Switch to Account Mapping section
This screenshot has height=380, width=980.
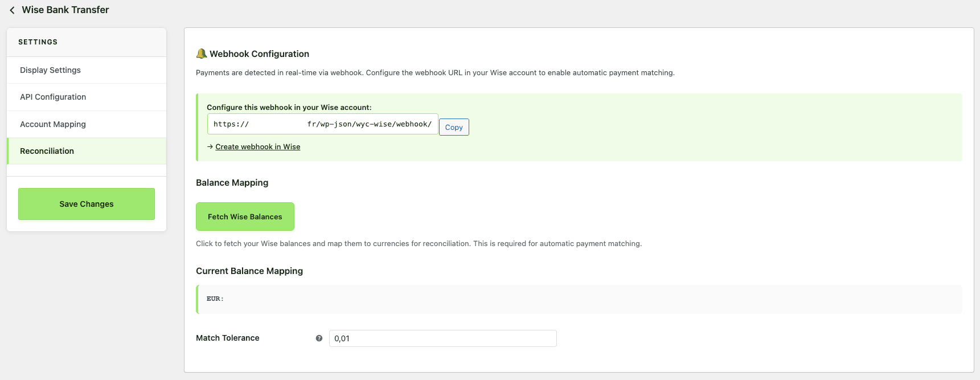(53, 124)
